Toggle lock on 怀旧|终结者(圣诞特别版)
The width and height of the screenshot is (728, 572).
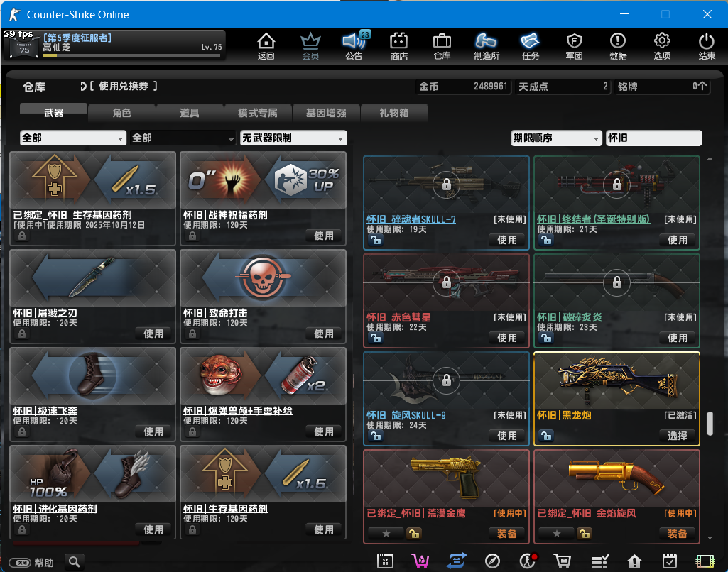[546, 240]
